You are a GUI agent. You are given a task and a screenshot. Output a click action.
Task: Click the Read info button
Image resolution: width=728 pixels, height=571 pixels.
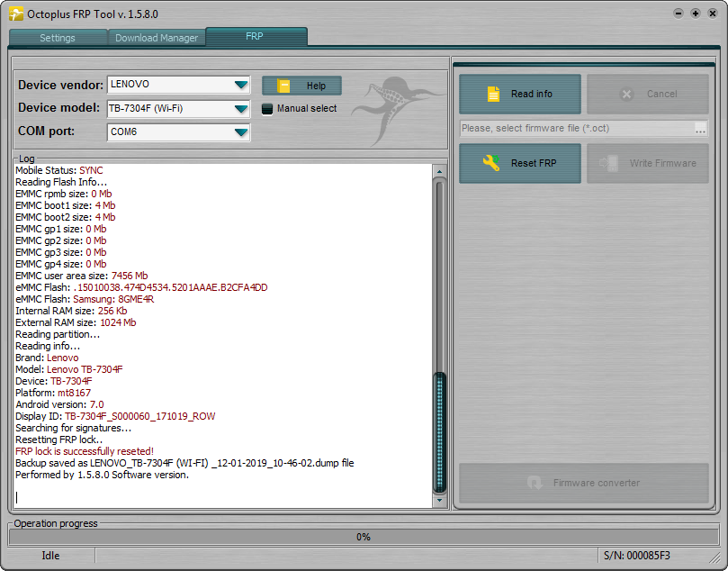point(520,94)
